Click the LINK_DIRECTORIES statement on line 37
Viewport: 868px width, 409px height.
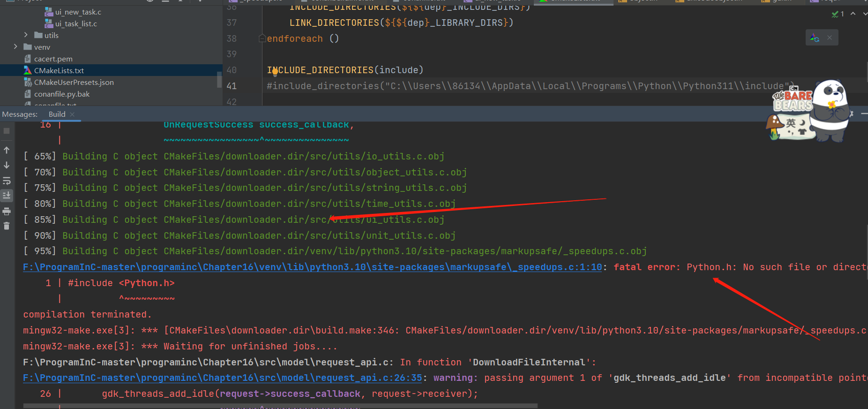[401, 23]
